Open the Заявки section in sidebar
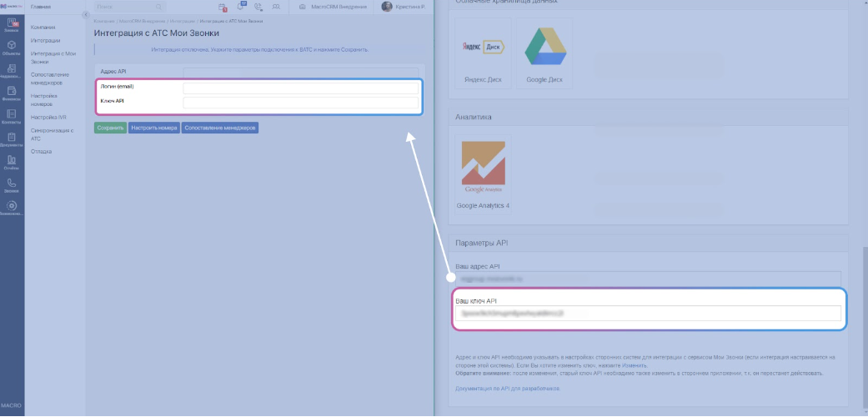 (12, 23)
